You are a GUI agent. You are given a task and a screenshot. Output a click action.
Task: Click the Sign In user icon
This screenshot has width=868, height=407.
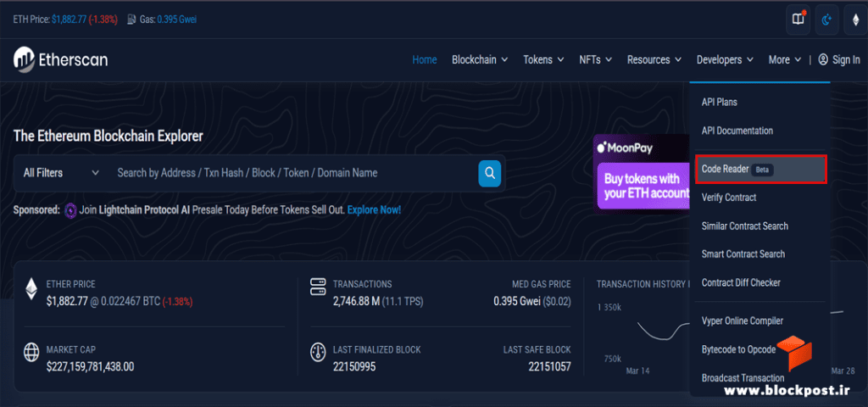click(x=822, y=60)
